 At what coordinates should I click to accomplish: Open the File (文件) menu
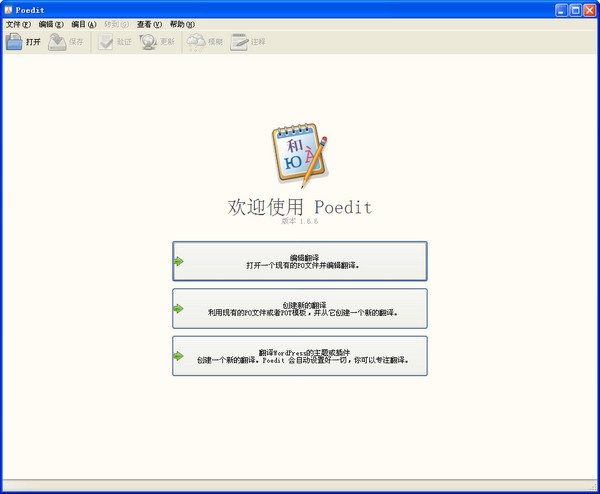[19, 24]
